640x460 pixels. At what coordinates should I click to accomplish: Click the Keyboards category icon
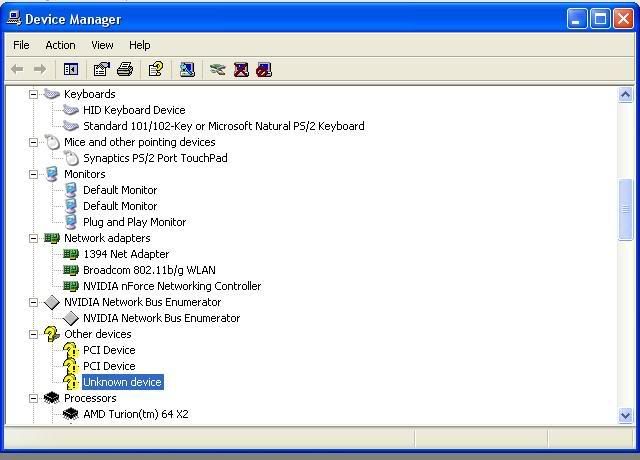(52, 94)
